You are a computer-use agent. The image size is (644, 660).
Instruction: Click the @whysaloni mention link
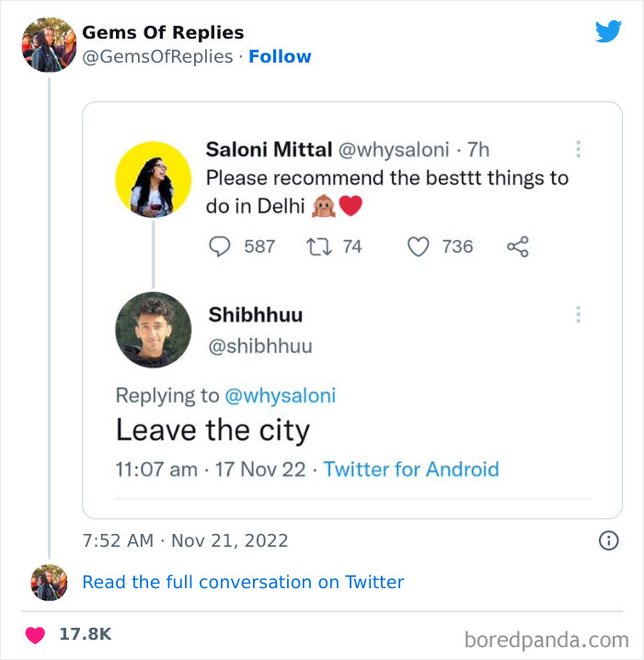[281, 396]
